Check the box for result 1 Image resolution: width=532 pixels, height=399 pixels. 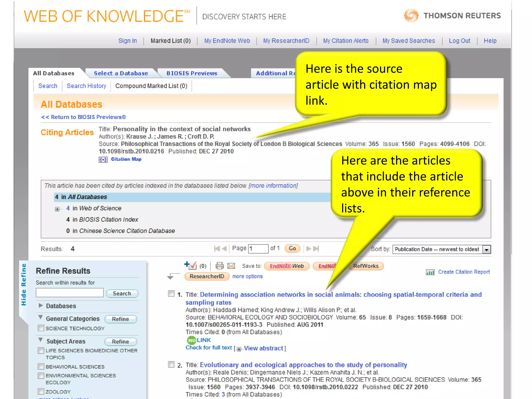pos(171,294)
